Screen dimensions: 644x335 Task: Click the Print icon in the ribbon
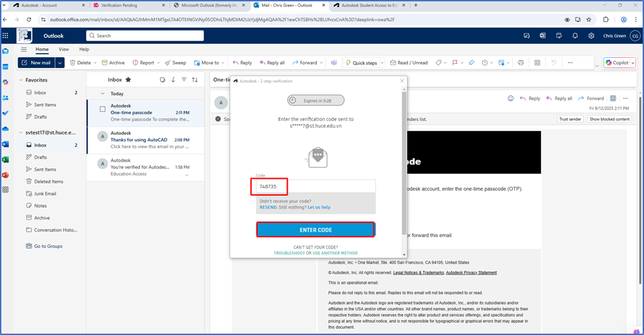[x=520, y=63]
